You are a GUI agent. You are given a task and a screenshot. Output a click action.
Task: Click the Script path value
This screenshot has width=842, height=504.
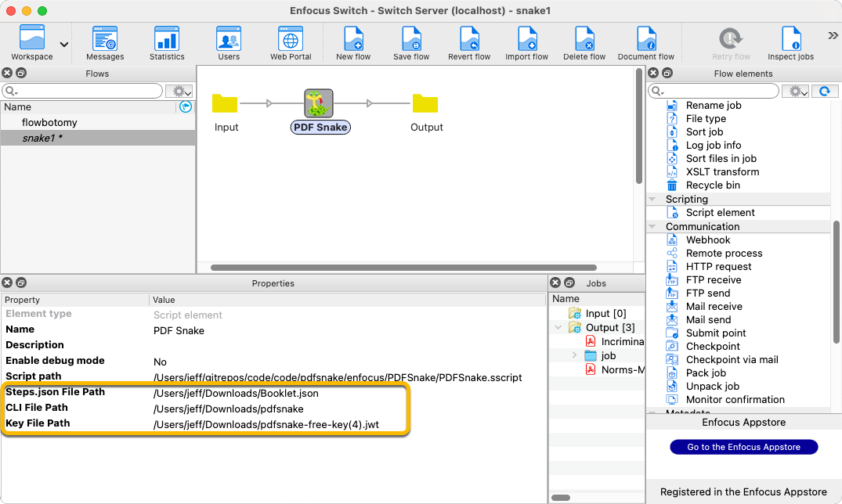tap(338, 377)
